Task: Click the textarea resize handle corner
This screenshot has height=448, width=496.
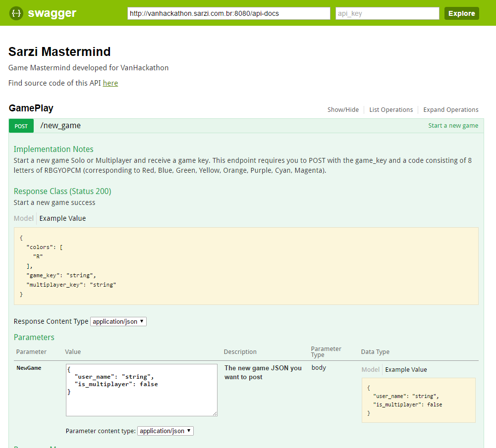Action: pyautogui.click(x=215, y=413)
